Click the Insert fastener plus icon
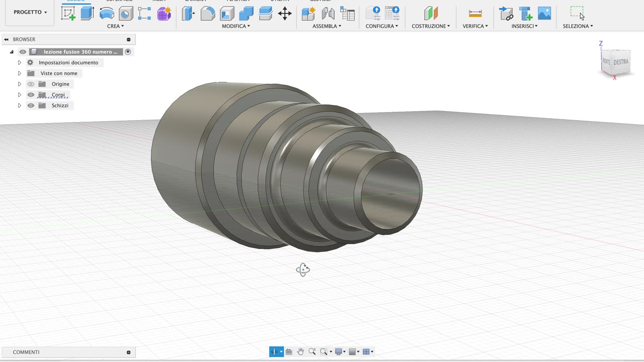 click(x=525, y=14)
